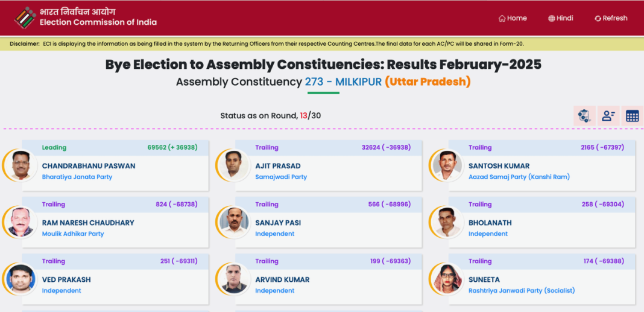Switch language to Hindi
This screenshot has width=644, height=312.
coord(561,18)
